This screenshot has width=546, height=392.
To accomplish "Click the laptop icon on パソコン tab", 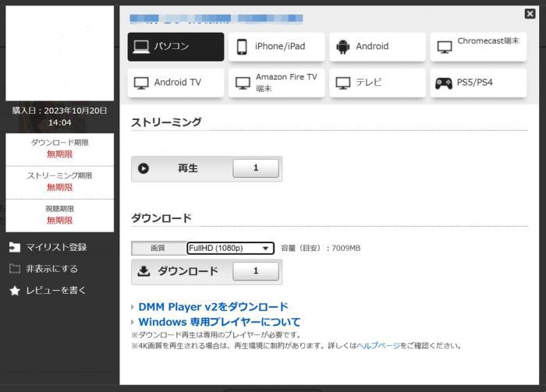I will pyautogui.click(x=141, y=47).
